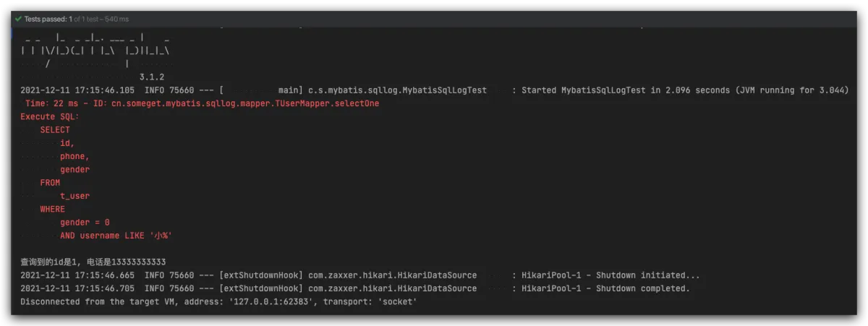
Task: Click the 'HikariPool-1 - Shutdown completed.' message
Action: tap(605, 288)
